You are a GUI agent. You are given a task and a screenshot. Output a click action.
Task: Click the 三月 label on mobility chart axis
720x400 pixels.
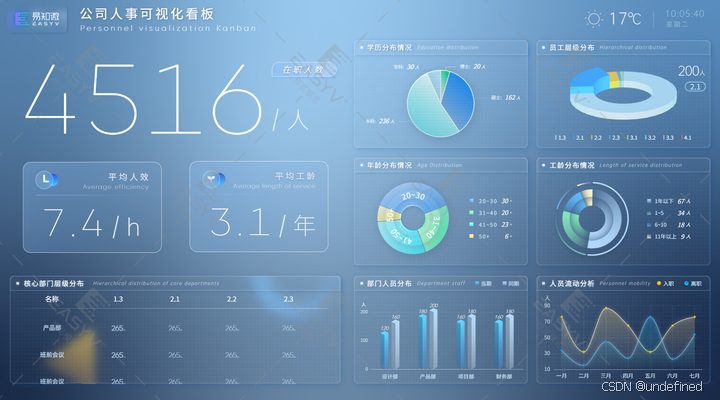606,376
